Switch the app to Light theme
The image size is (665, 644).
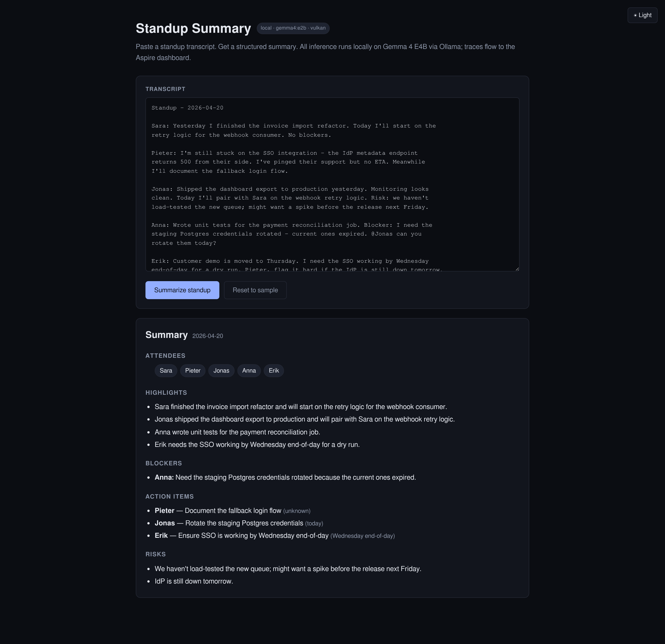pos(642,15)
